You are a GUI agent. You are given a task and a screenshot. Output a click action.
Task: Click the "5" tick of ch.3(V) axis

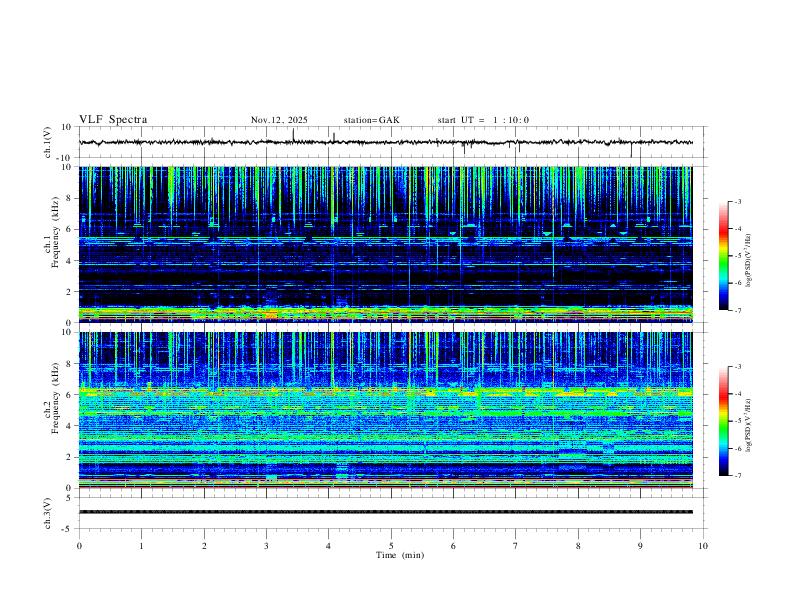69,498
